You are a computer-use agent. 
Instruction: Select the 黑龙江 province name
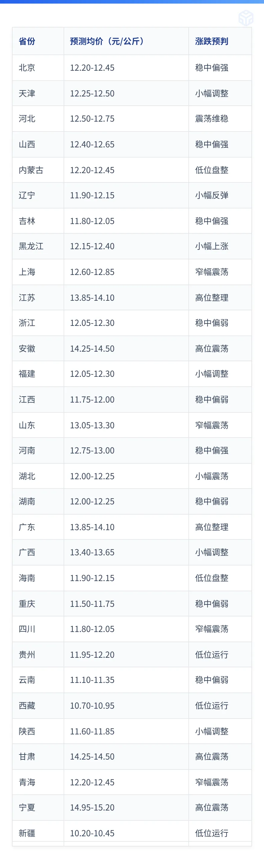click(x=31, y=246)
